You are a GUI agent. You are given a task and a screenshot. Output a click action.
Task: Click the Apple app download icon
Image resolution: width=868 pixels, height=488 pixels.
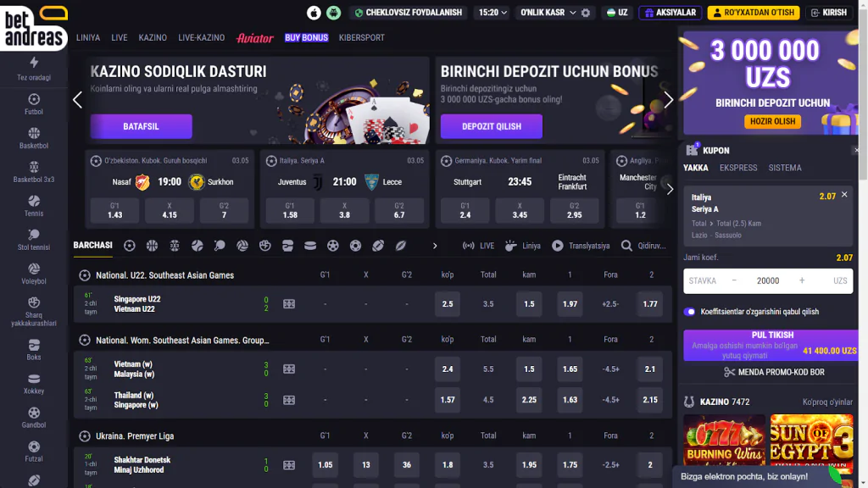[x=314, y=13]
